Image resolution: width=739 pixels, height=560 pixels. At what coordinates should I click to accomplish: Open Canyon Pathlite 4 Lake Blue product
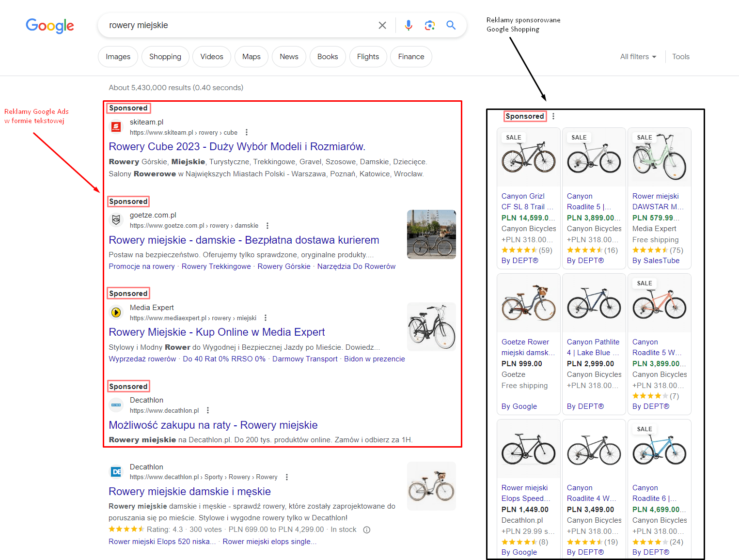pyautogui.click(x=593, y=347)
